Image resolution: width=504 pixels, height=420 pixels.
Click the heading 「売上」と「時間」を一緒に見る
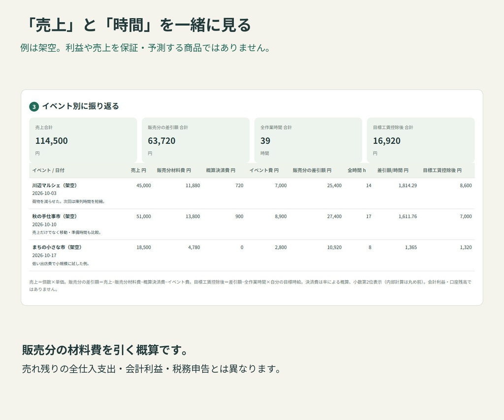click(137, 25)
